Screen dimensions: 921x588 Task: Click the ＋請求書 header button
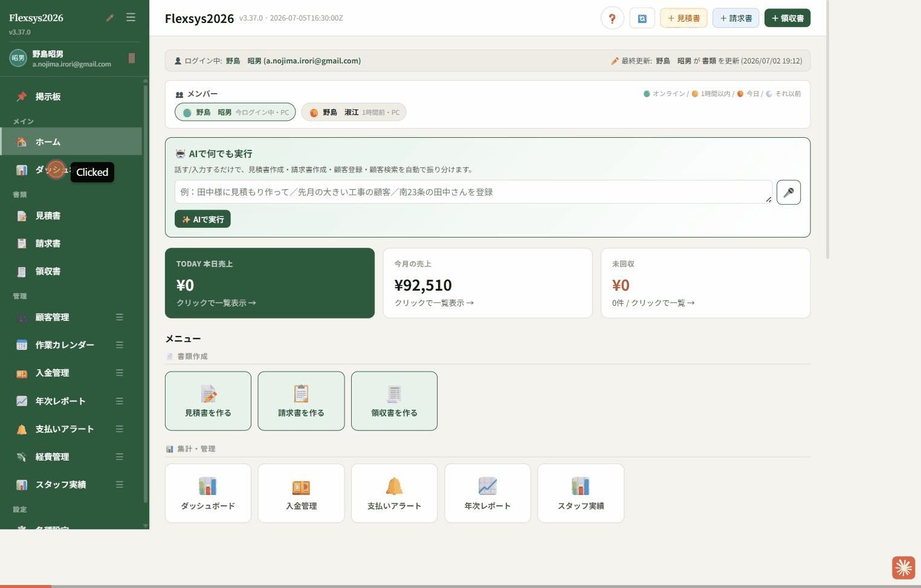click(x=736, y=18)
